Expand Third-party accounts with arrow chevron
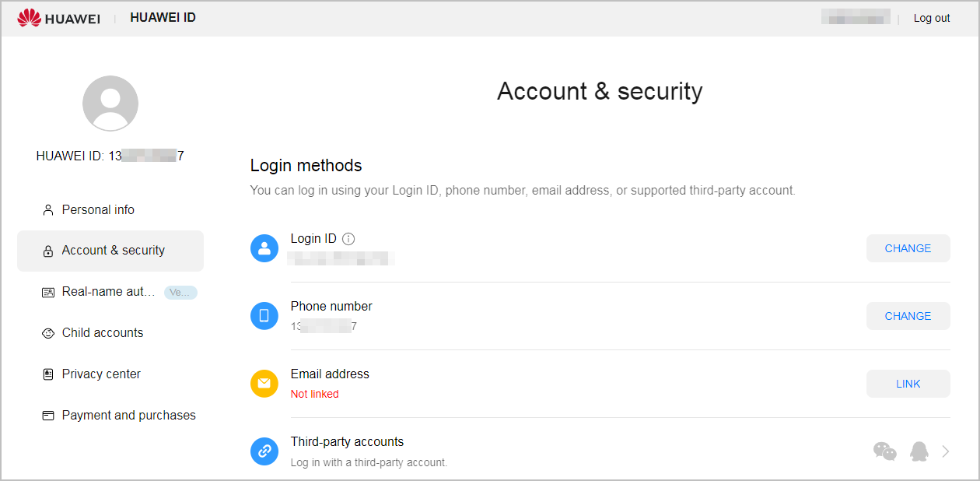The height and width of the screenshot is (481, 980). 946,451
